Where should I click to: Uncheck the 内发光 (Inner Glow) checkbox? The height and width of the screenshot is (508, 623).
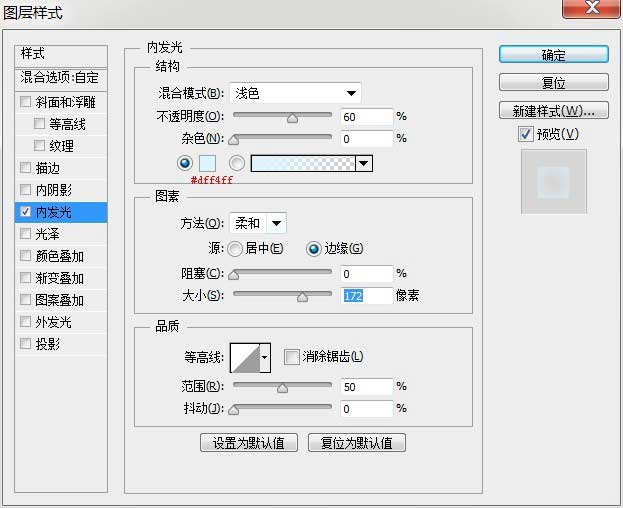(26, 212)
